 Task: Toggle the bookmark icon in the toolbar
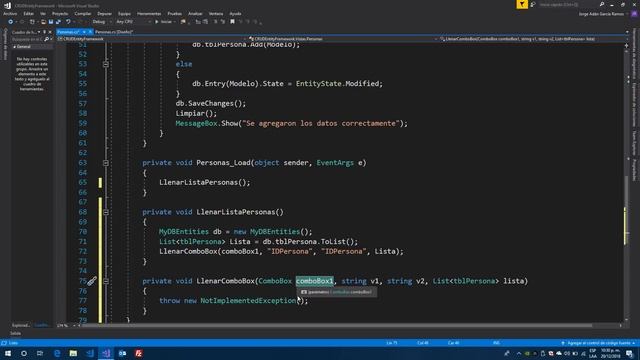pyautogui.click(x=232, y=22)
